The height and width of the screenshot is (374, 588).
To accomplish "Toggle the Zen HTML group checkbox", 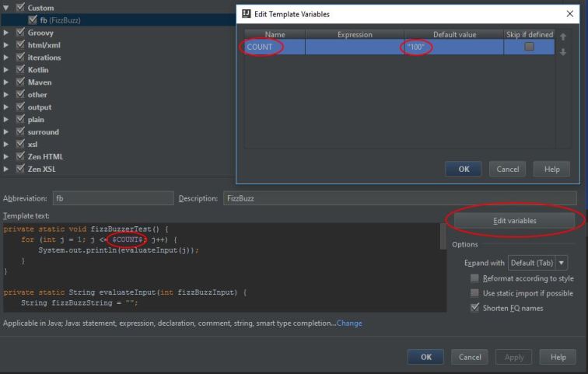I will point(21,156).
